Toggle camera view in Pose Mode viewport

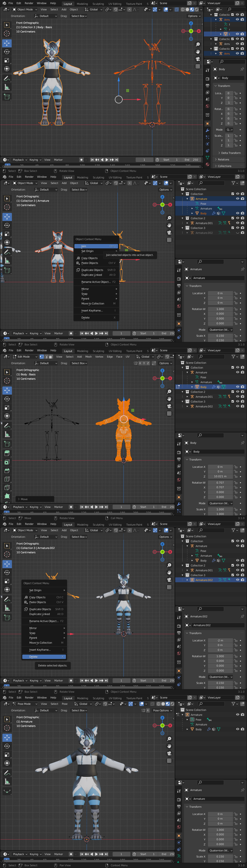click(169, 753)
